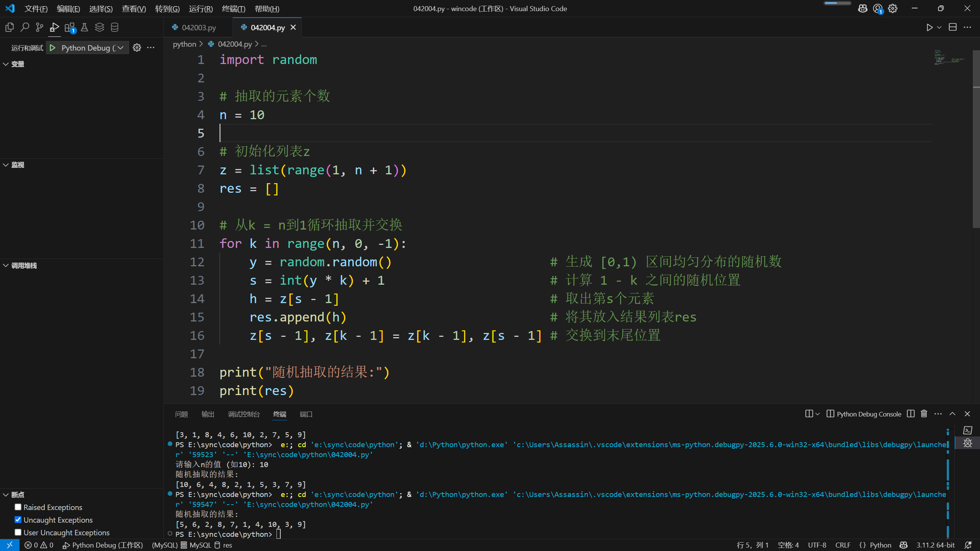Viewport: 980px width, 551px height.
Task: Click the database icon in the activity bar
Action: (x=115, y=27)
